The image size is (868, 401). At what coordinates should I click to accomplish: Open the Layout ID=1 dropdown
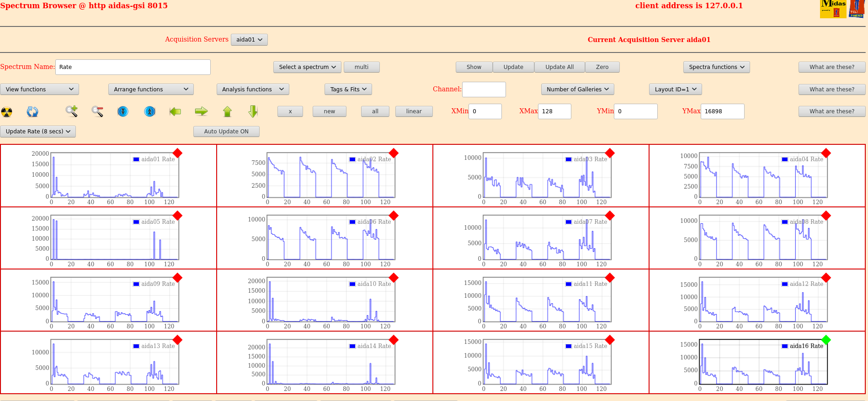point(676,90)
